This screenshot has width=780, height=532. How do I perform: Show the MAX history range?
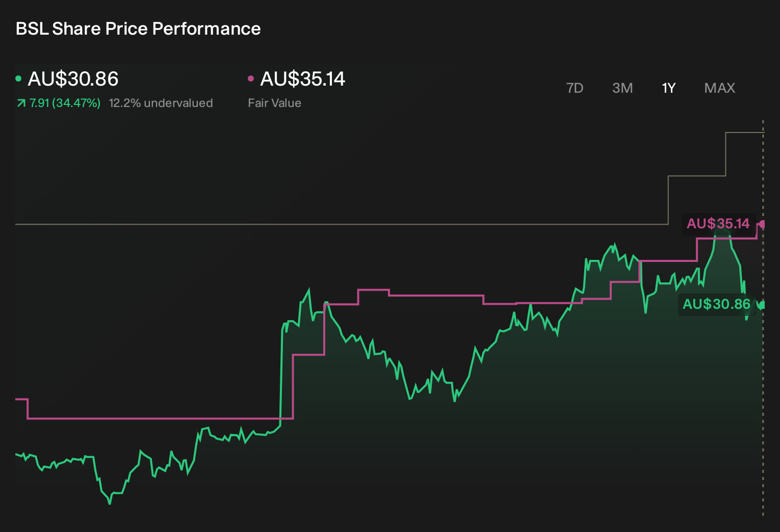pos(719,88)
